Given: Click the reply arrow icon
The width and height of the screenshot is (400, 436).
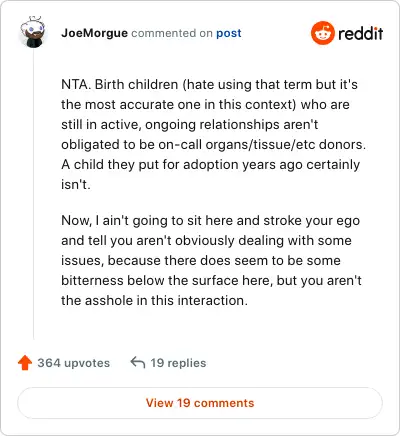Looking at the screenshot, I should pos(138,362).
